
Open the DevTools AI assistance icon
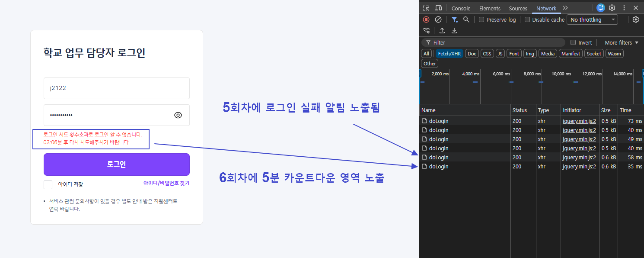[600, 8]
